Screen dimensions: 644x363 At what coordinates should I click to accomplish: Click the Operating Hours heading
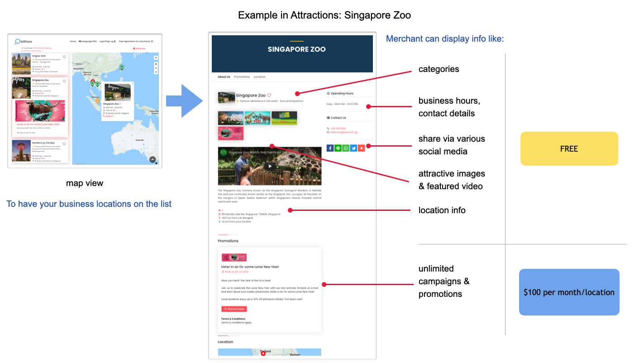pos(342,93)
